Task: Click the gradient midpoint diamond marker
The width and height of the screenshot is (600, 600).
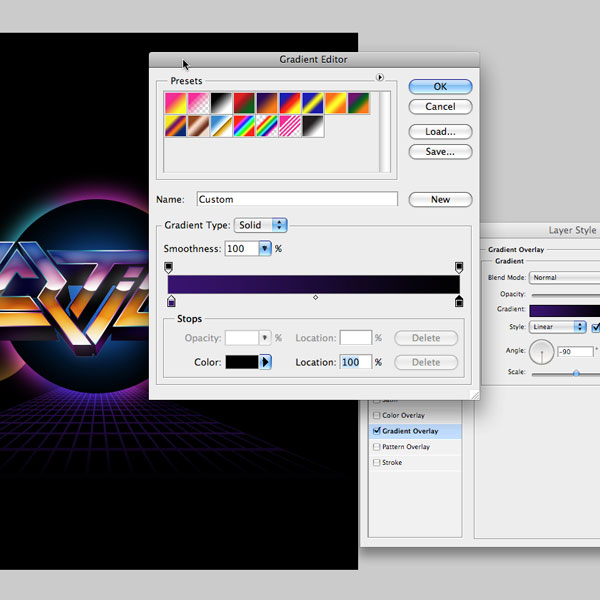Action: [316, 297]
